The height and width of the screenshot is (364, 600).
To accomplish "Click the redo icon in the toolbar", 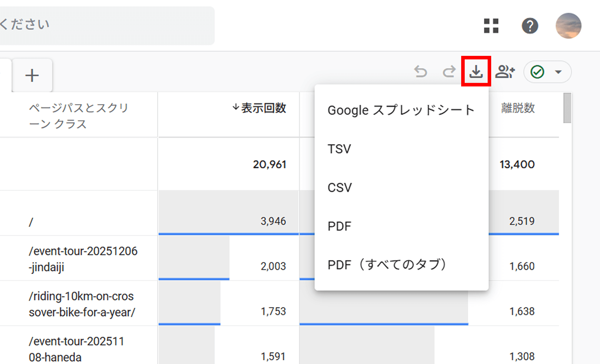I will (449, 72).
